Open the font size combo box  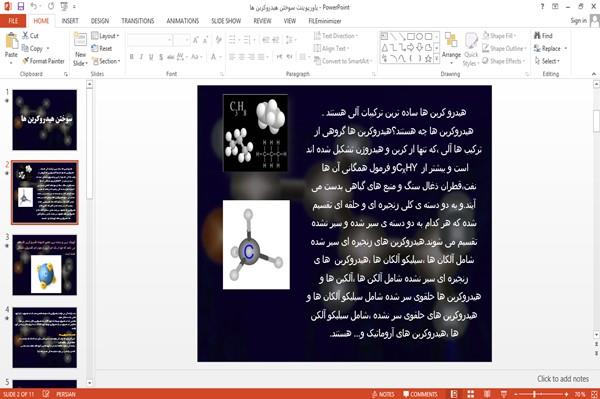181,40
